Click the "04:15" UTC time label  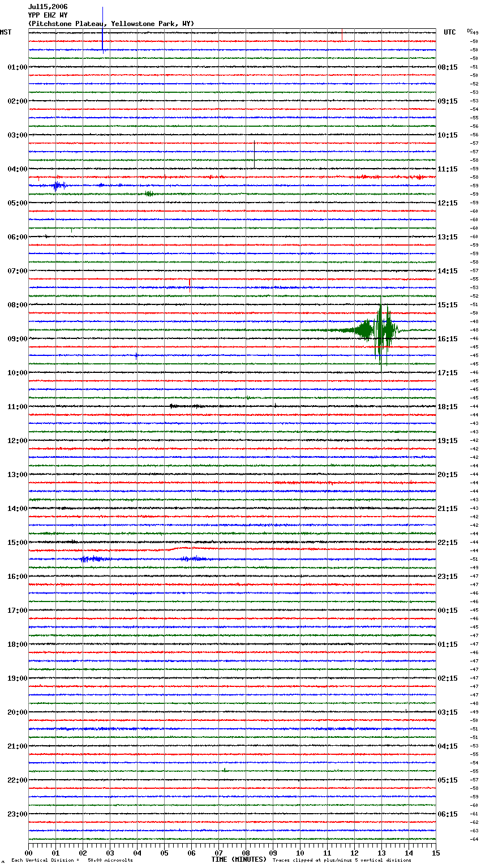[448, 746]
